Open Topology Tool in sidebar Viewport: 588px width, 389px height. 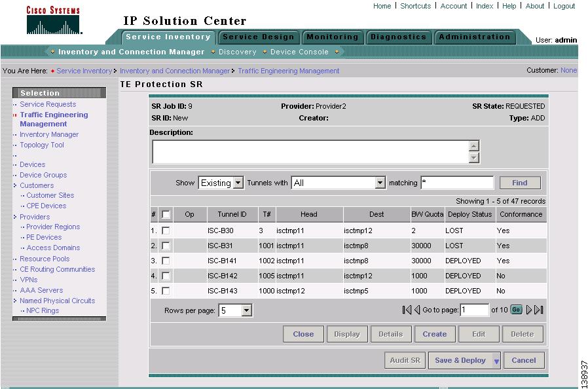click(42, 145)
